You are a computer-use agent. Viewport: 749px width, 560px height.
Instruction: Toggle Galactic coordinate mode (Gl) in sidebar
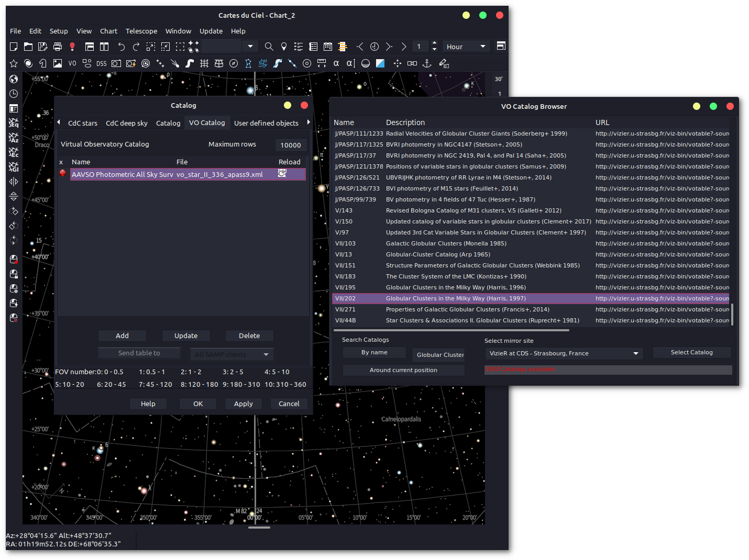(14, 167)
